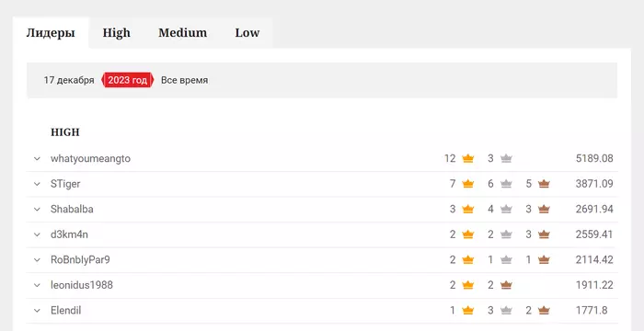Expand the Elendil row chevron

37,311
